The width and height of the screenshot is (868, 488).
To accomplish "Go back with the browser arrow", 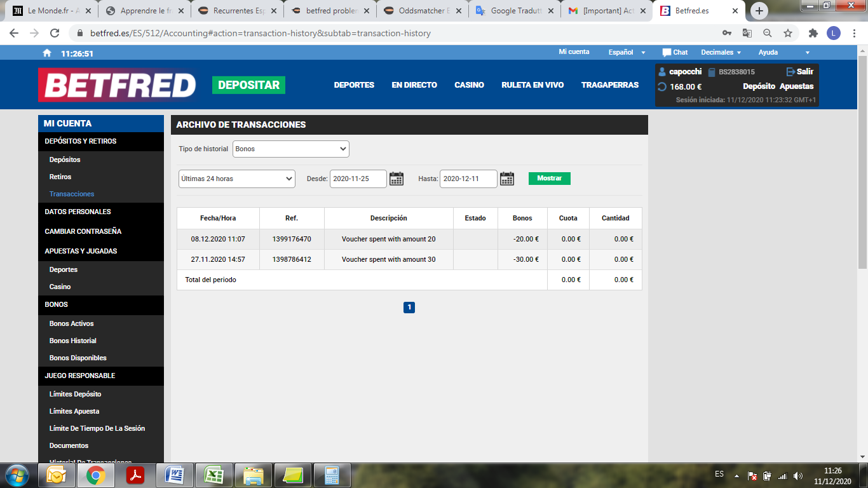I will click(14, 33).
